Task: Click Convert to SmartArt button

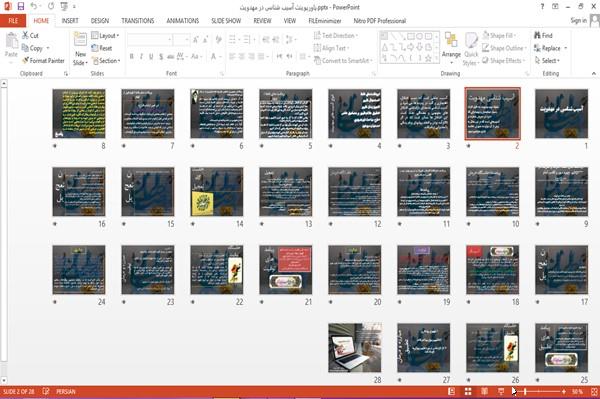Action: tap(343, 60)
